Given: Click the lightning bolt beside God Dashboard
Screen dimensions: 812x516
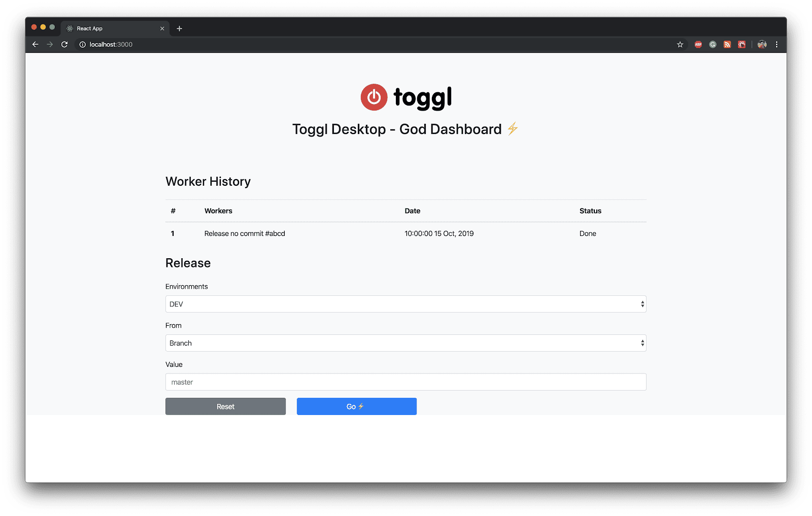Looking at the screenshot, I should (513, 129).
